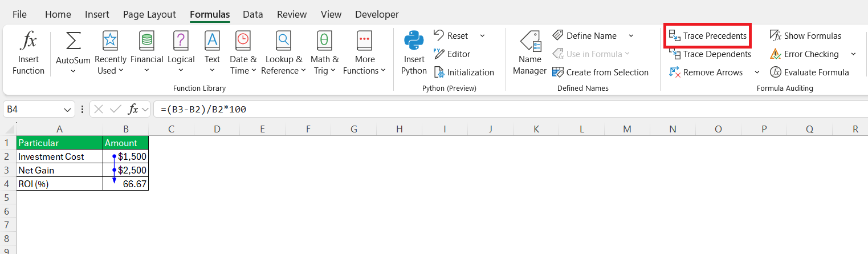Image resolution: width=868 pixels, height=254 pixels.
Task: Select column D header
Action: pyautogui.click(x=217, y=129)
